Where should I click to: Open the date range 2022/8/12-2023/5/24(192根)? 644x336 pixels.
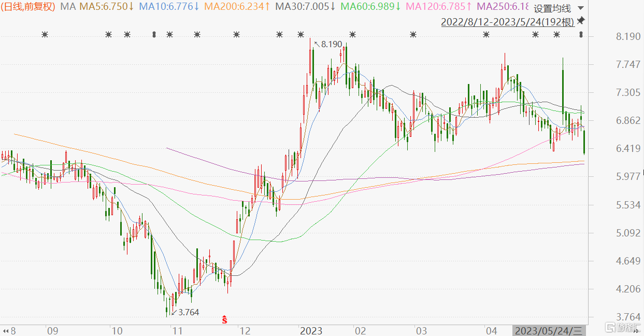pyautogui.click(x=507, y=22)
